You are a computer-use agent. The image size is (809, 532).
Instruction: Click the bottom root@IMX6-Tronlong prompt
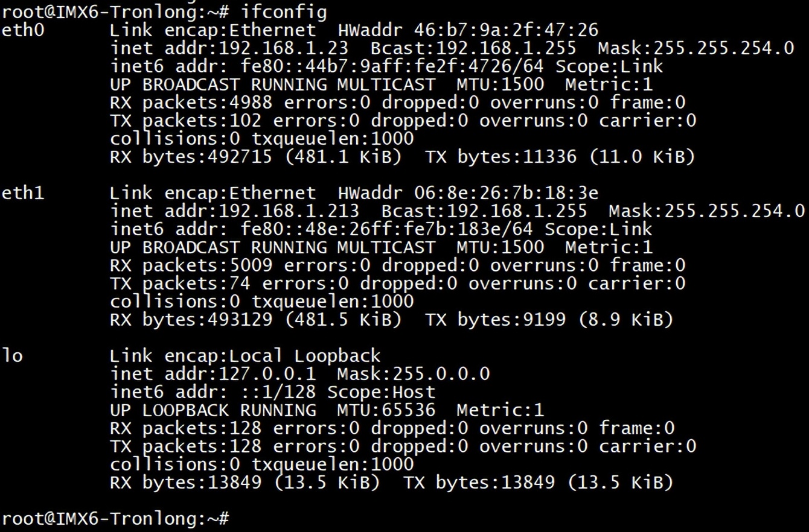click(x=115, y=519)
